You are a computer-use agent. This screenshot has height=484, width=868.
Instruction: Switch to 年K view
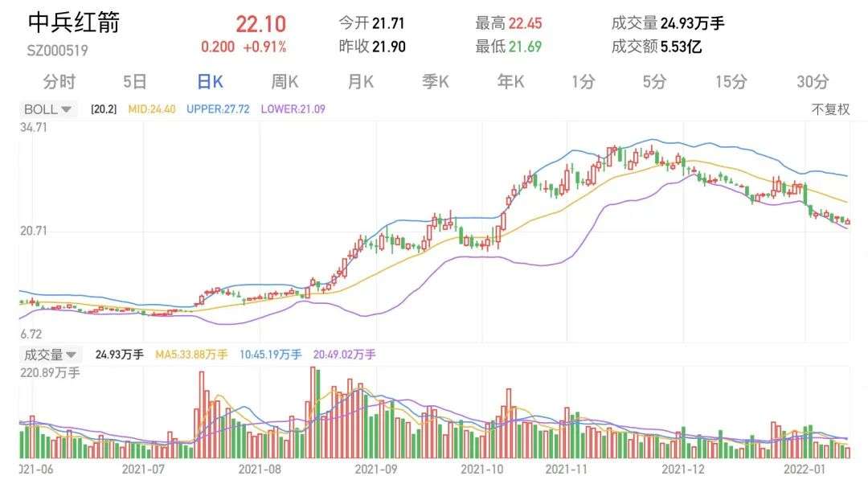510,81
